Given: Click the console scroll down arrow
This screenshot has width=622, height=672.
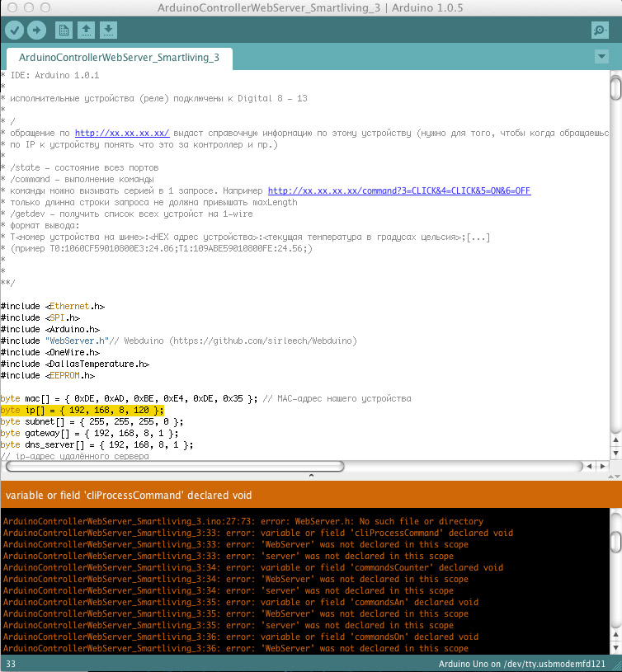Looking at the screenshot, I should [615, 647].
